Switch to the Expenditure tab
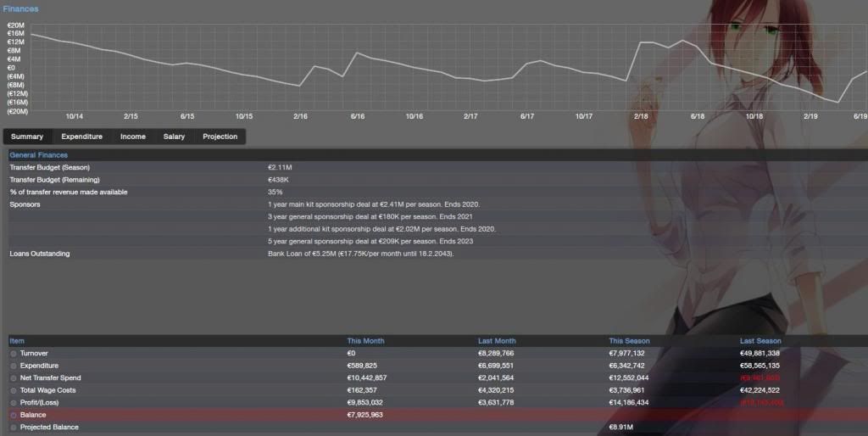 pyautogui.click(x=82, y=137)
